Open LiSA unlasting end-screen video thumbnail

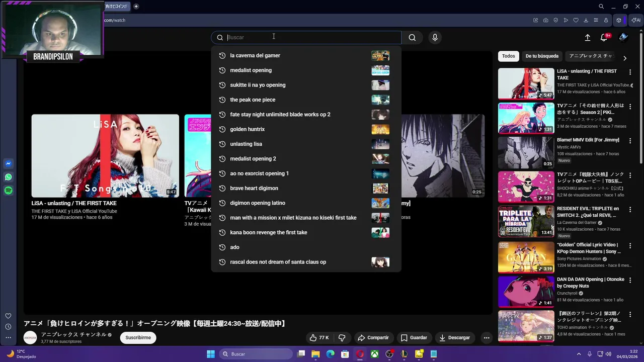(105, 156)
